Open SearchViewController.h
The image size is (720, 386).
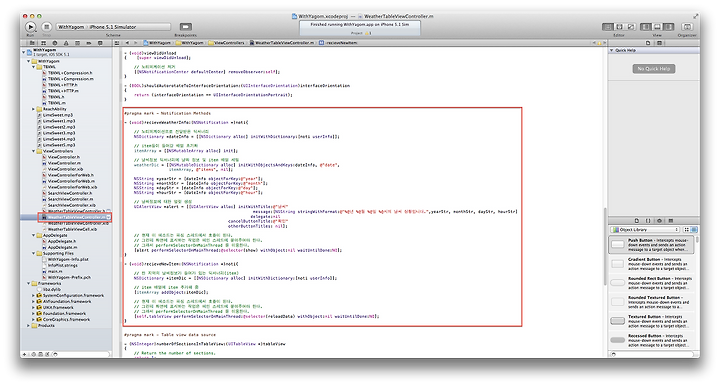pyautogui.click(x=67, y=193)
